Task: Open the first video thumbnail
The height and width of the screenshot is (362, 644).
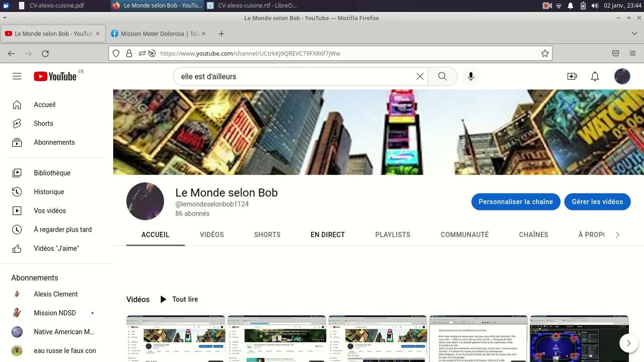Action: pos(176,338)
